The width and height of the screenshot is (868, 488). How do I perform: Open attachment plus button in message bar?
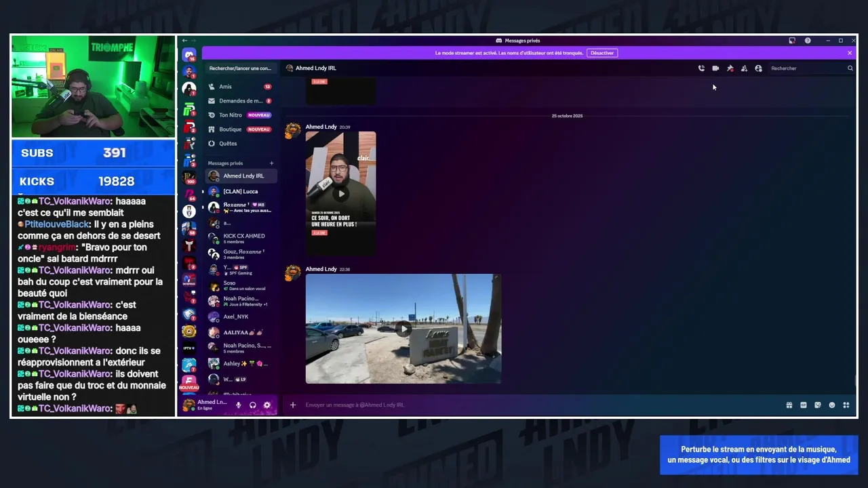(293, 405)
